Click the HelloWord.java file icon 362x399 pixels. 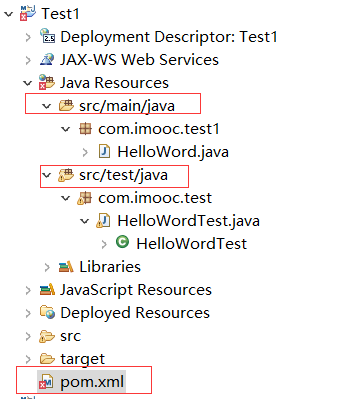105,151
